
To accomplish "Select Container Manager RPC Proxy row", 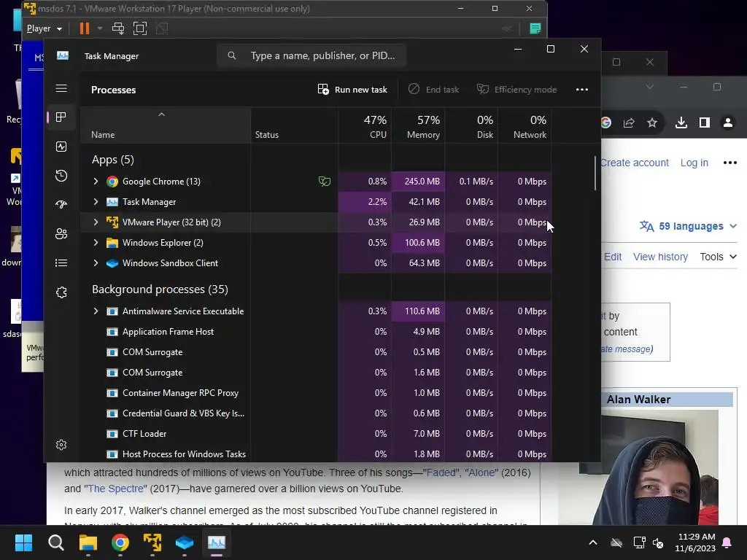I will point(316,393).
